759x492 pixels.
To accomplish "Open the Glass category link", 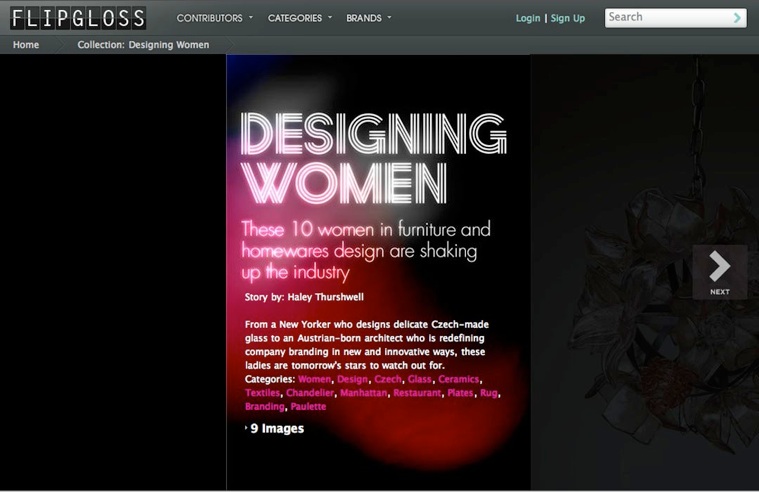I will pyautogui.click(x=419, y=379).
